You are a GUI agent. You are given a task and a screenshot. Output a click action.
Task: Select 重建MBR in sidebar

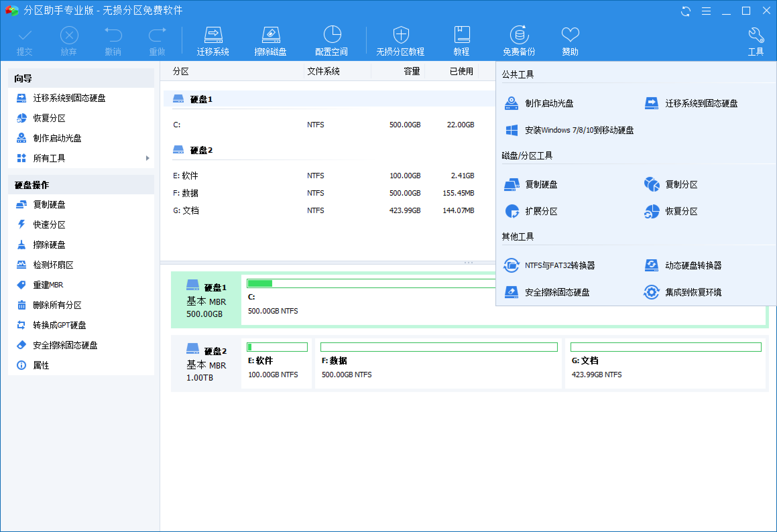(81, 285)
